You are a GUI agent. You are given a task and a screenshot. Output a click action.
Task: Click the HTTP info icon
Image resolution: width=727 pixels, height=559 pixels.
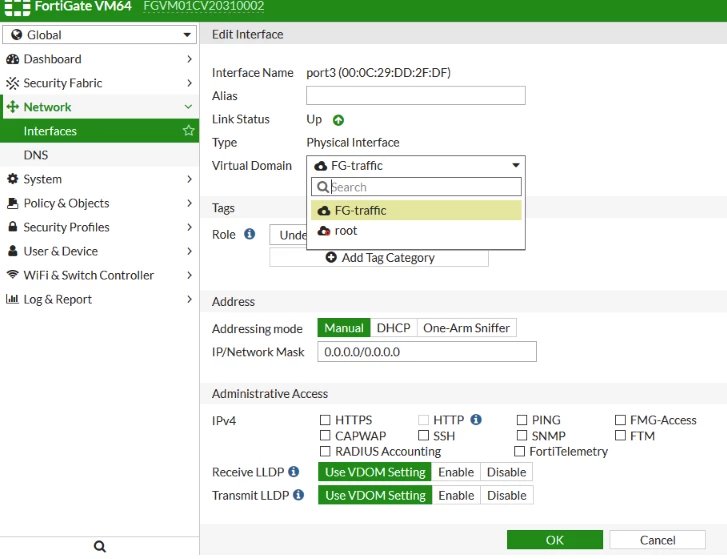pyautogui.click(x=476, y=419)
